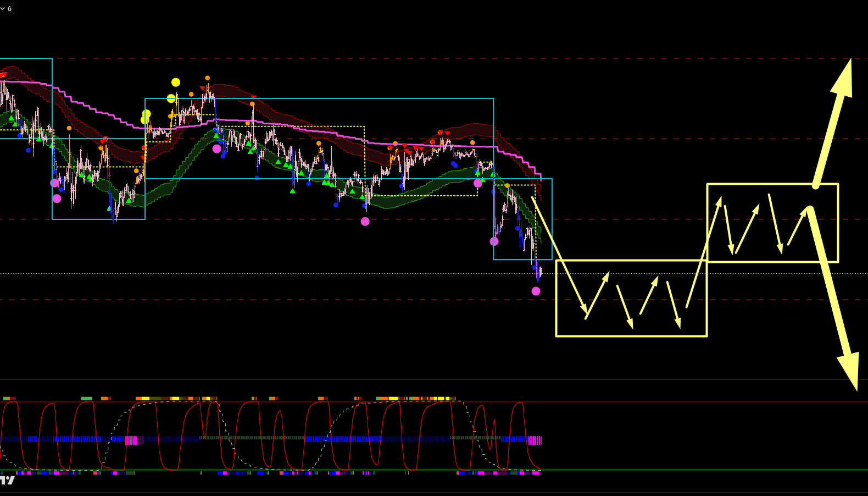Viewport: 868px width, 496px height.
Task: Select the topmost large yellow circle marker
Action: [x=175, y=82]
